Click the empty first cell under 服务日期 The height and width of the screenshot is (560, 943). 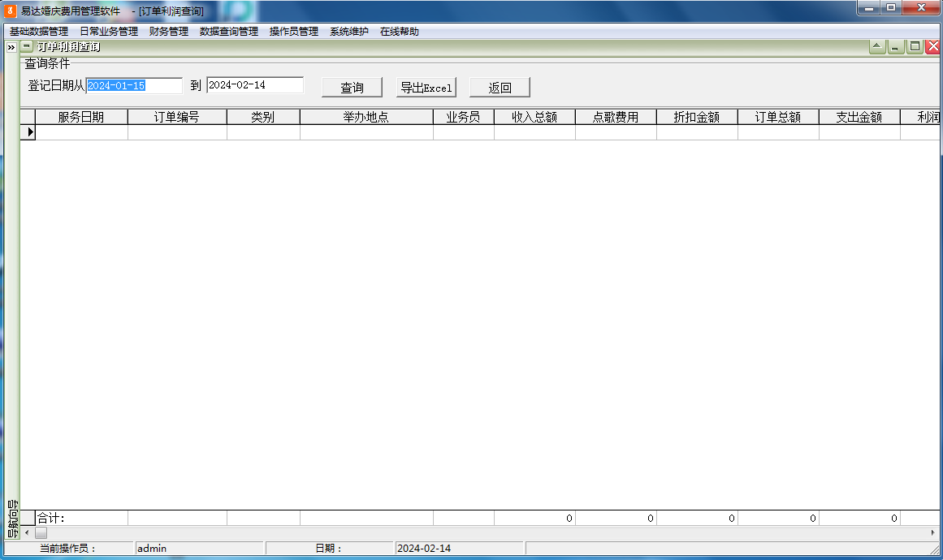click(x=81, y=132)
